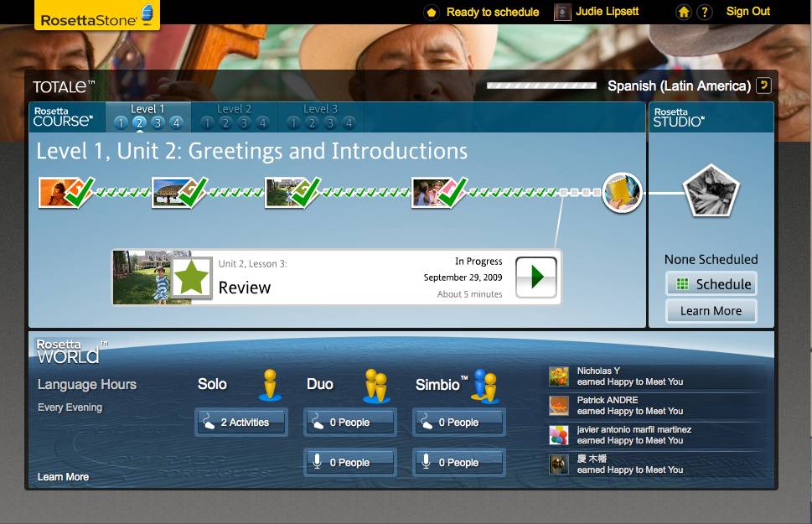Go to the Home icon
Image resolution: width=812 pixels, height=524 pixels.
tap(684, 12)
